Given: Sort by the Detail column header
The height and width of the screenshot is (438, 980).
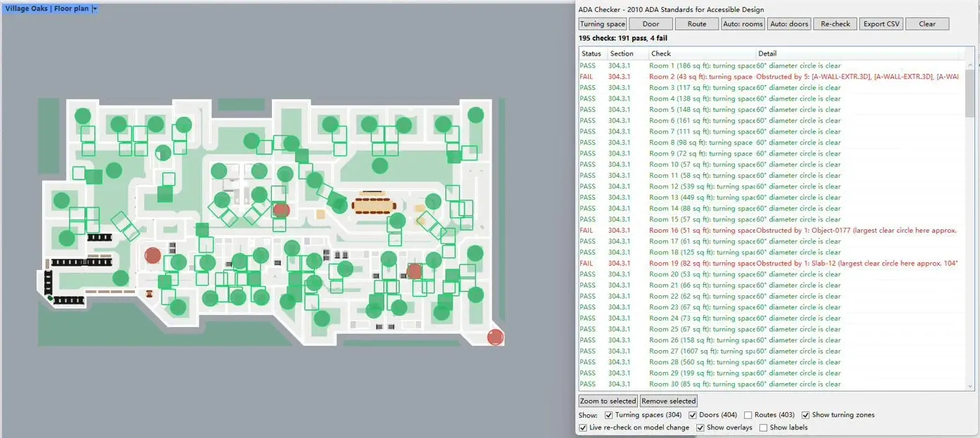Looking at the screenshot, I should click(858, 53).
